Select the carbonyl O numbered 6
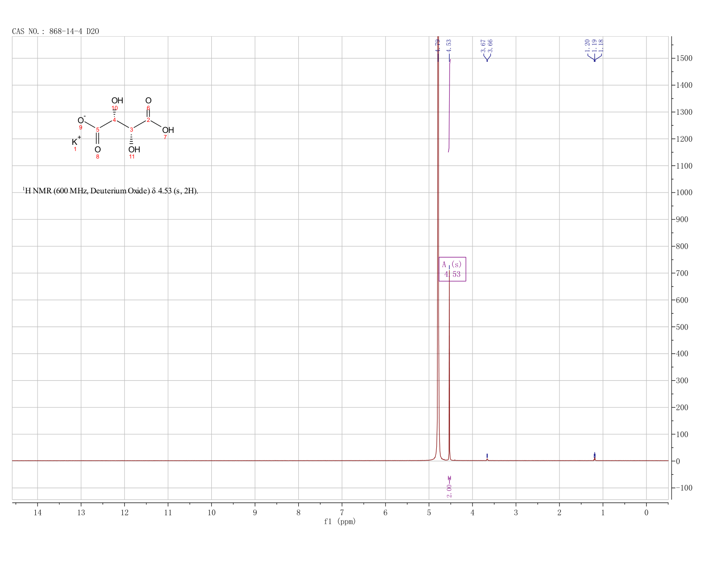 click(x=148, y=101)
